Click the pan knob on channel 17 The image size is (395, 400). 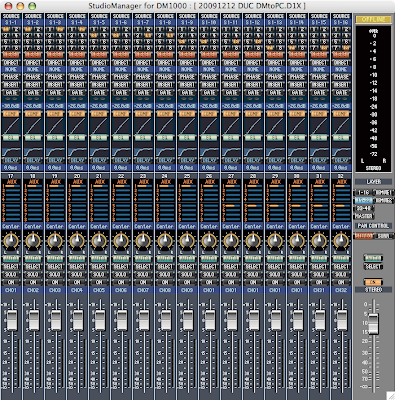click(11, 241)
